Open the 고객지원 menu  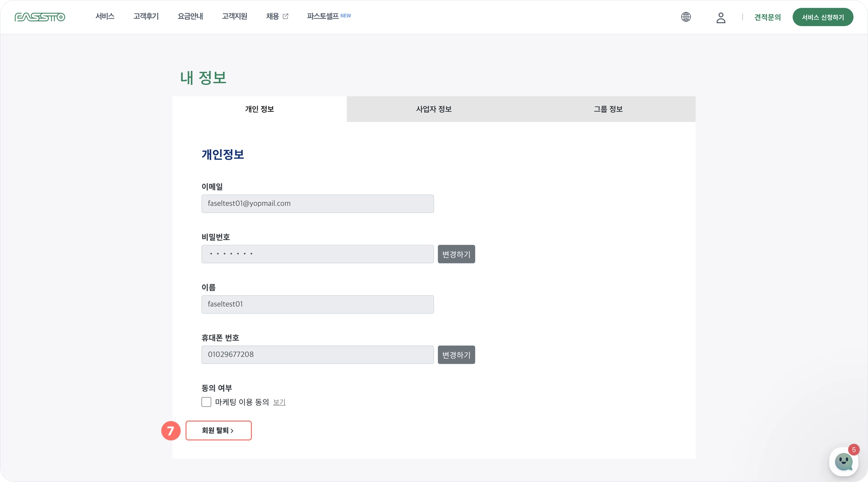[234, 17]
